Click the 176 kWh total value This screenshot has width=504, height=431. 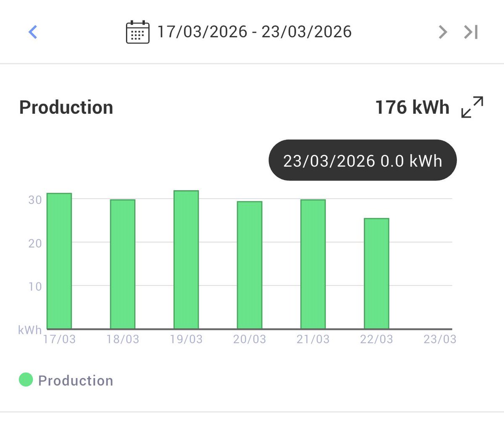(412, 107)
